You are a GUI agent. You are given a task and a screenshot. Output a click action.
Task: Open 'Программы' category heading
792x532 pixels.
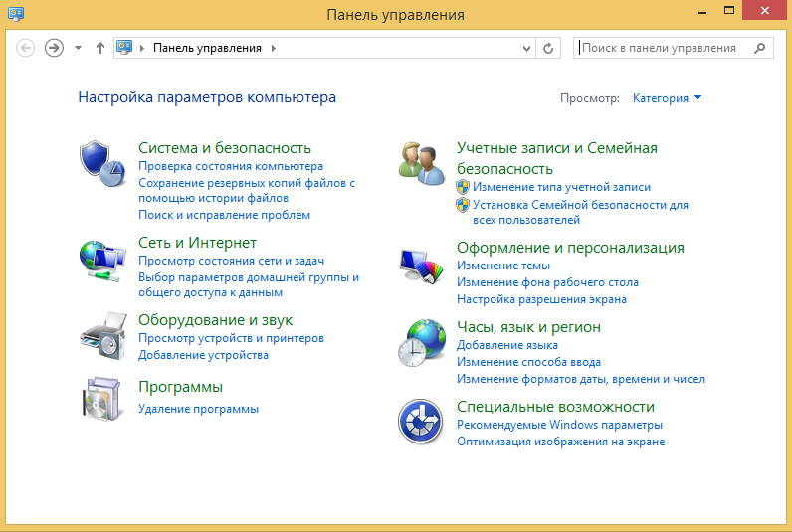180,387
